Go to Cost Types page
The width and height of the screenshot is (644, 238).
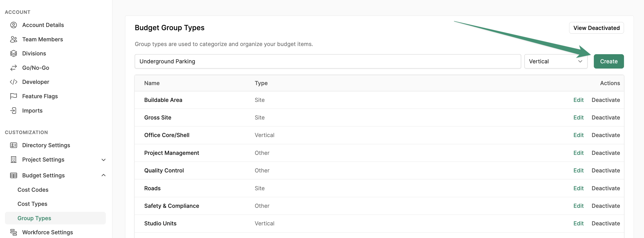[33, 204]
